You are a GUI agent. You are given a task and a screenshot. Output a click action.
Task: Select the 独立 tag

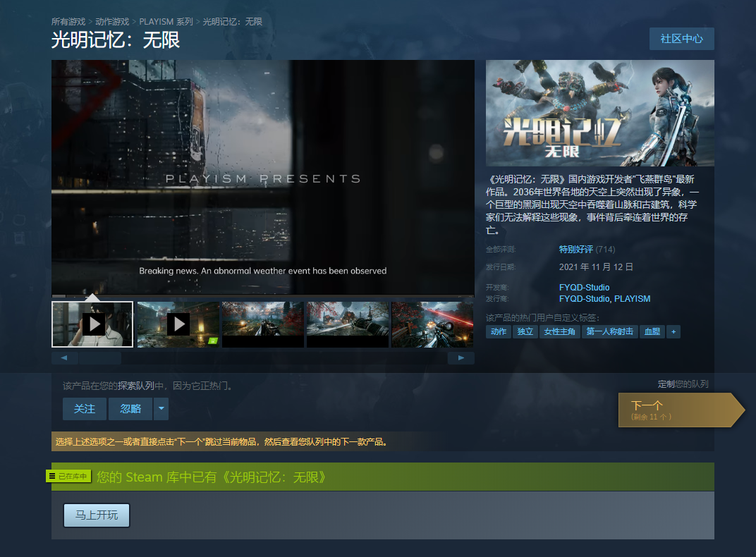click(525, 331)
